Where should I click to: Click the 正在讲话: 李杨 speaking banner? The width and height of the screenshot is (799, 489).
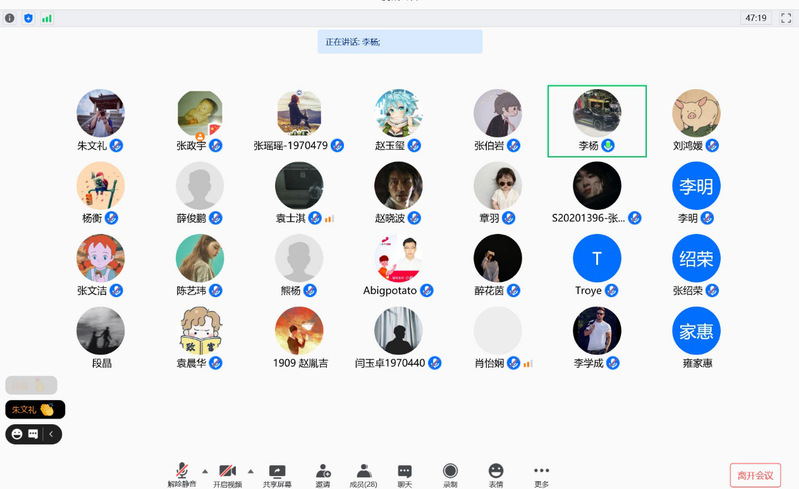tap(400, 42)
